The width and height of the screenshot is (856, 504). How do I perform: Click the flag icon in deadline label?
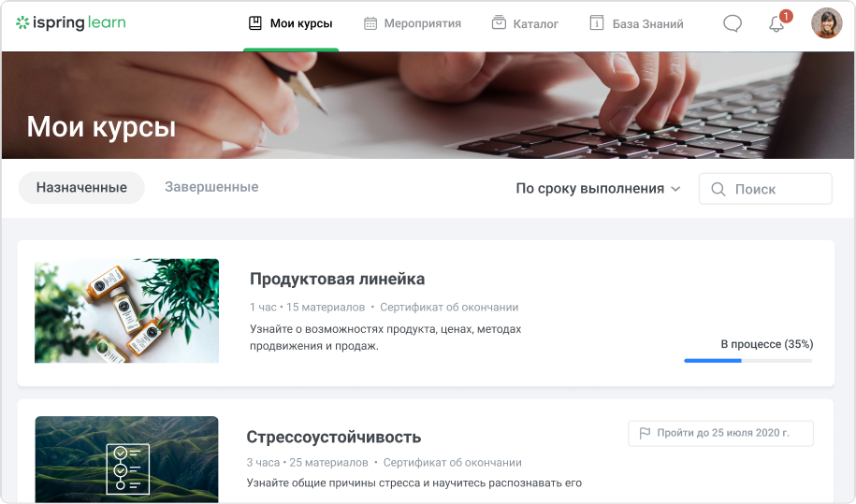(645, 433)
